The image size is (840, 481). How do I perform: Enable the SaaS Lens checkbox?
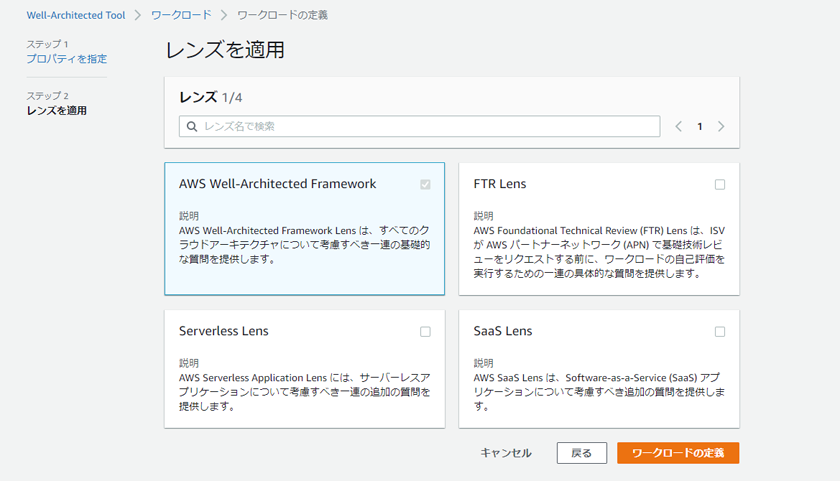(x=720, y=332)
